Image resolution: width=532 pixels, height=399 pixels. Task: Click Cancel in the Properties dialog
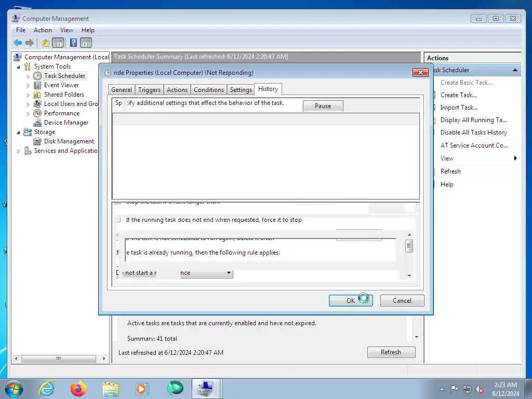402,301
